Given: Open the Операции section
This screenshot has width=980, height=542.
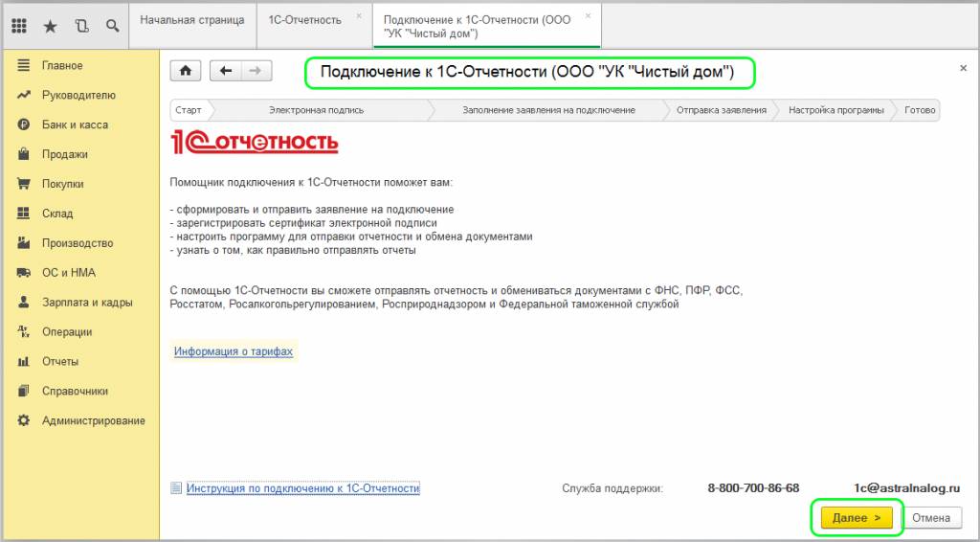Looking at the screenshot, I should tap(67, 331).
